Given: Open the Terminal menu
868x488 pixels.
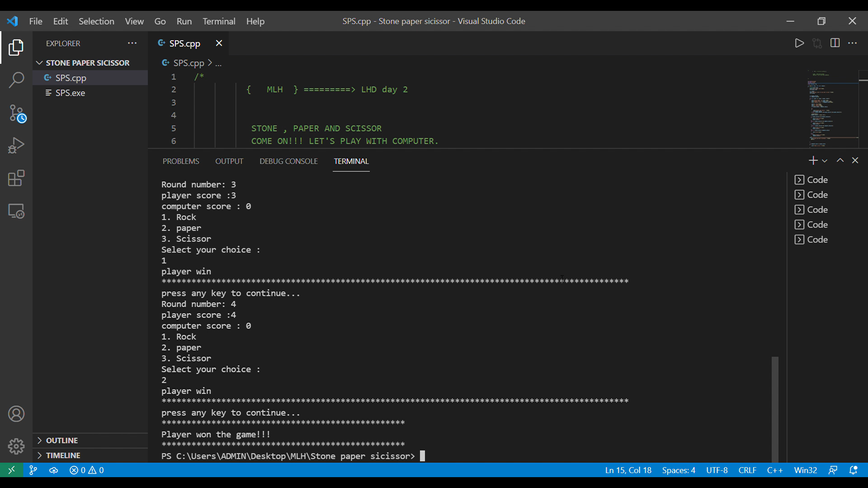Looking at the screenshot, I should pyautogui.click(x=219, y=21).
